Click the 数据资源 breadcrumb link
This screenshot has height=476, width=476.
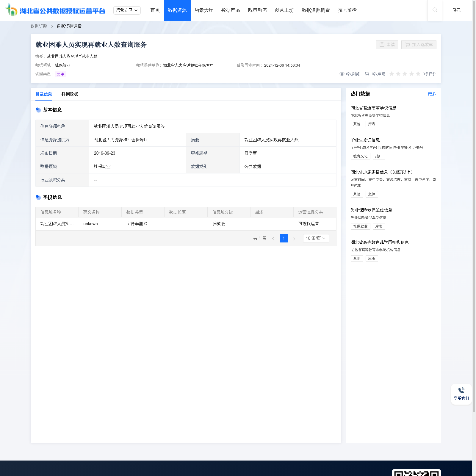(x=39, y=26)
